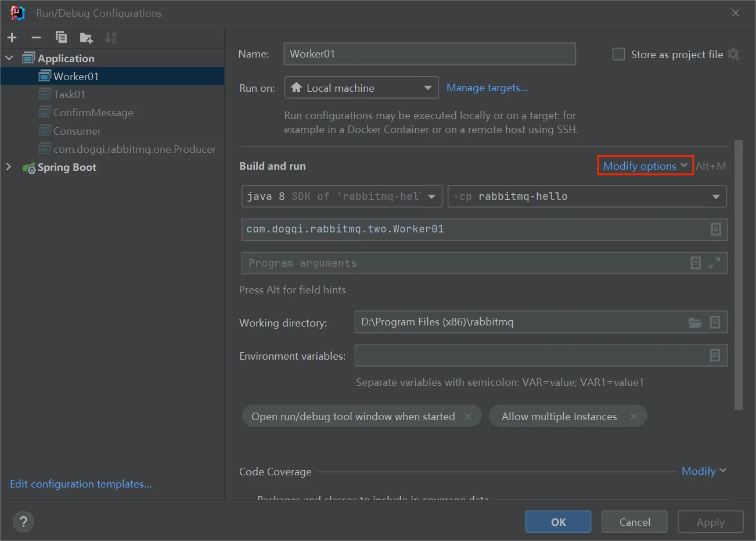This screenshot has width=756, height=541.
Task: Expand the Spring Boot tree node
Action: click(8, 167)
